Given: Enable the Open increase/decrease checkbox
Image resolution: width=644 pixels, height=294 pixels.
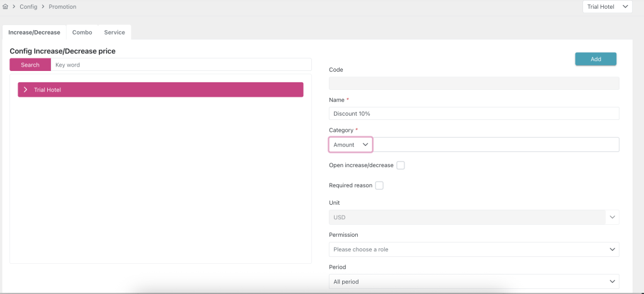Looking at the screenshot, I should click(x=401, y=165).
